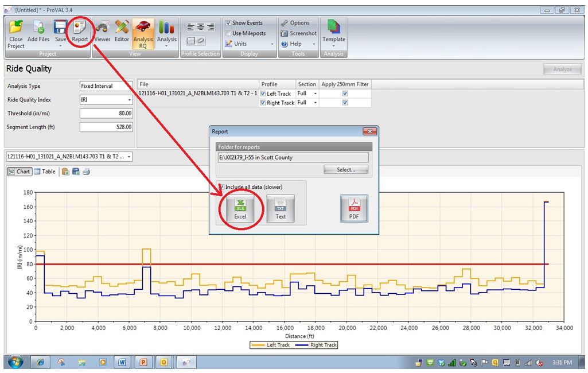588x373 pixels.
Task: Export report as Excel
Action: [240, 208]
